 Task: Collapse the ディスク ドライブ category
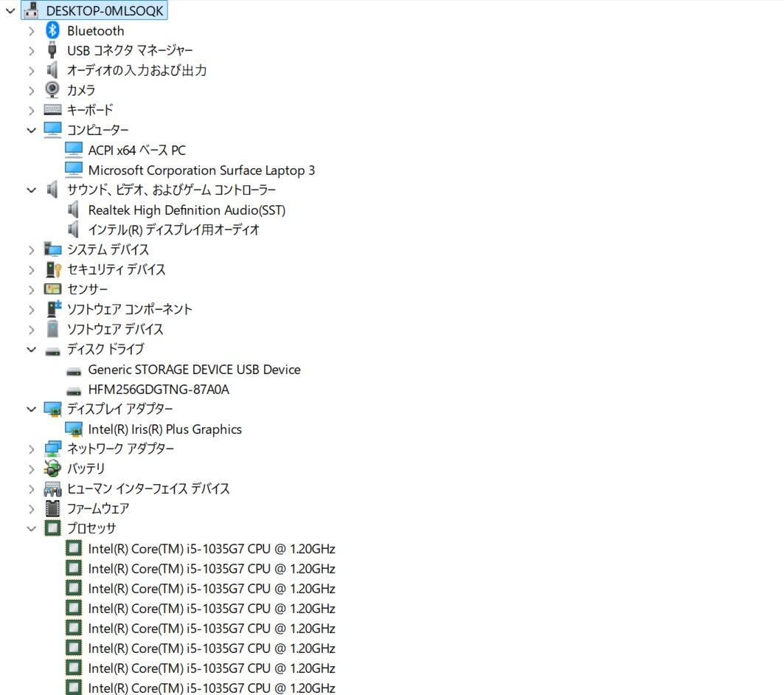32,350
